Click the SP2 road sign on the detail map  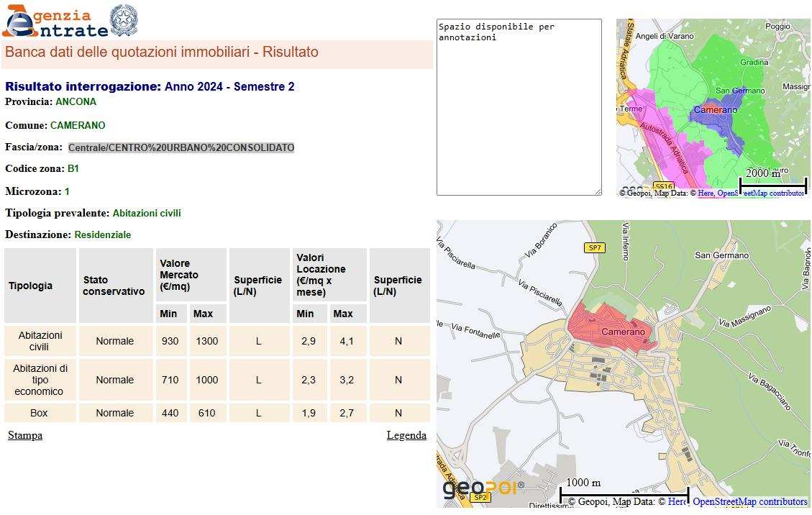(480, 496)
